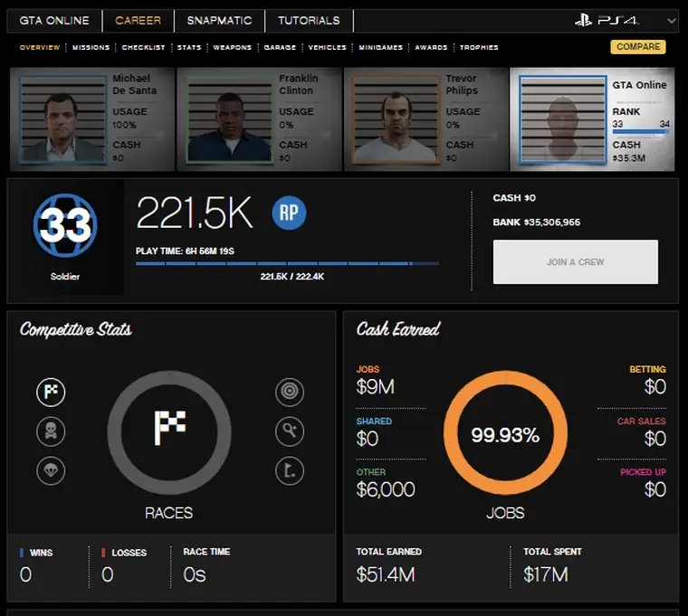Click the blue RP badge icon

coord(289,213)
